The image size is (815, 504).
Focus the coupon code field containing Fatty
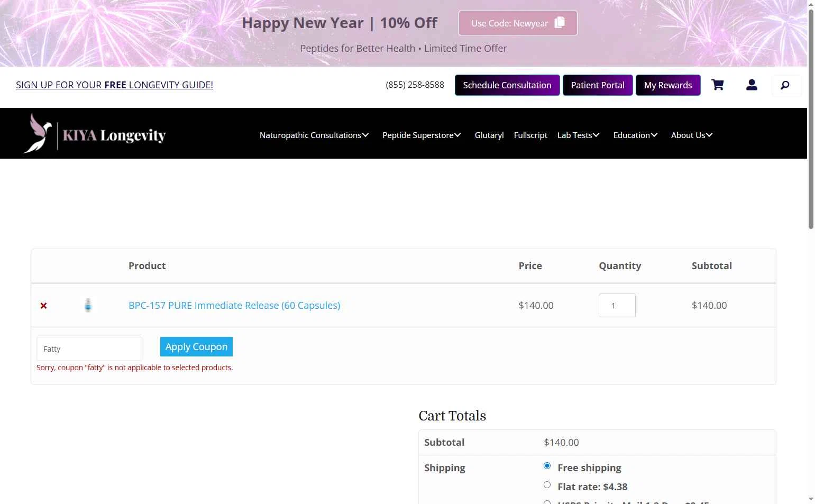point(89,349)
